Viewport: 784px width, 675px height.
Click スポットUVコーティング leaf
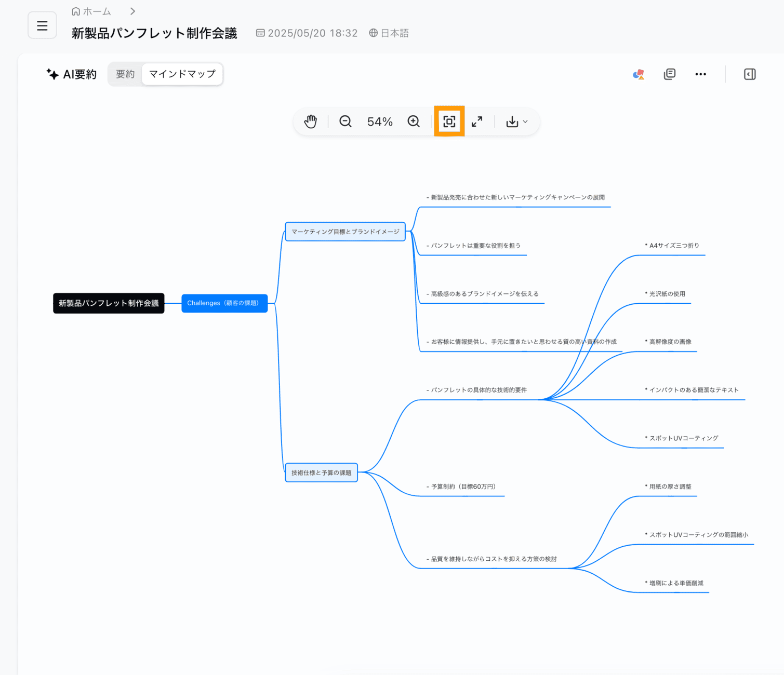coord(681,438)
